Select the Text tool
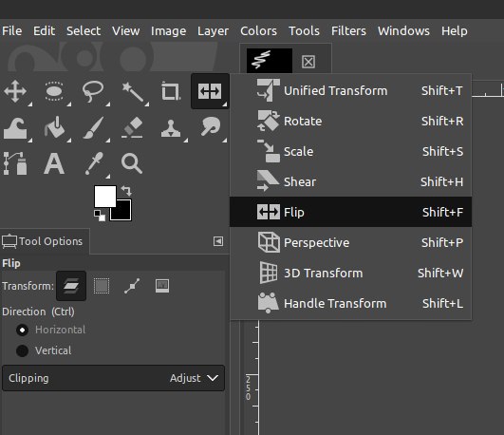Screen dimensions: 504x435 tap(54, 163)
